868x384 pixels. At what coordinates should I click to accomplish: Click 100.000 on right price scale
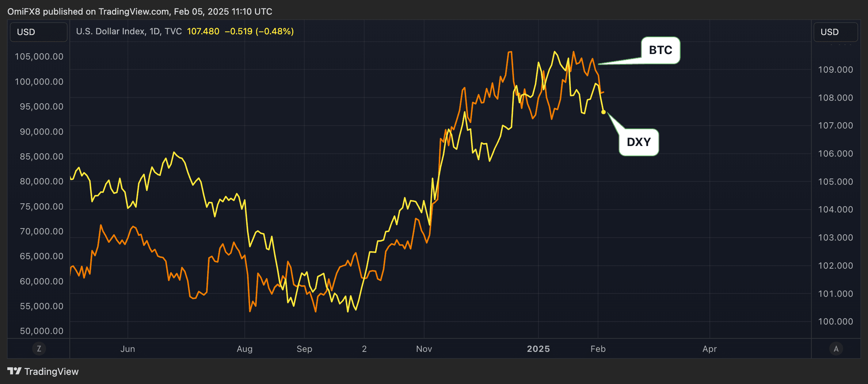835,322
